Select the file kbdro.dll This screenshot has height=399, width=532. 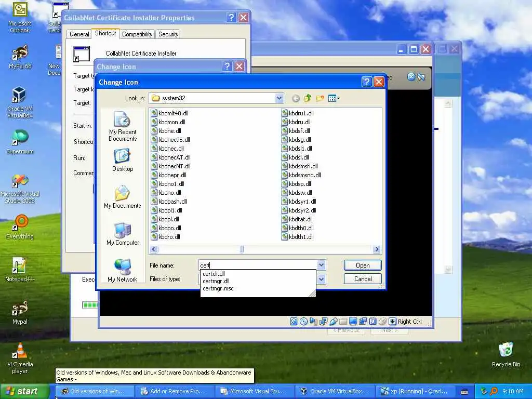(x=166, y=236)
